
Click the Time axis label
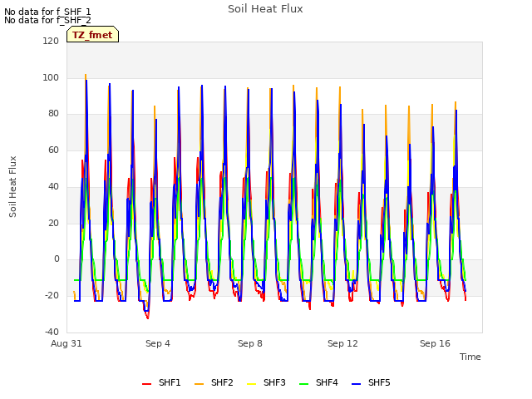tap(470, 357)
